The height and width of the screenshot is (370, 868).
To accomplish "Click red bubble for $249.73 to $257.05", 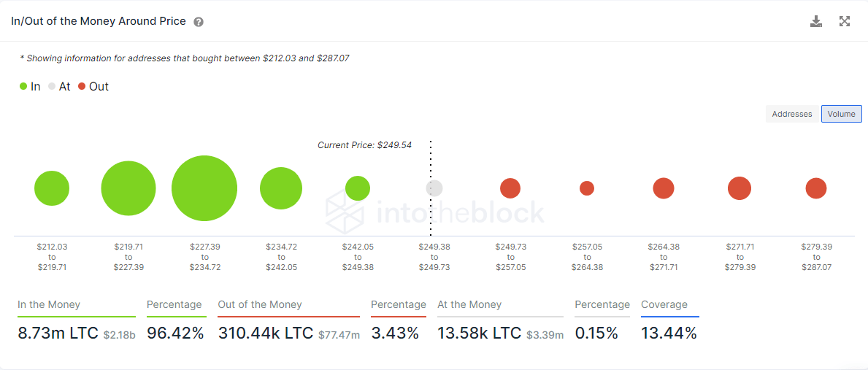I will point(510,188).
